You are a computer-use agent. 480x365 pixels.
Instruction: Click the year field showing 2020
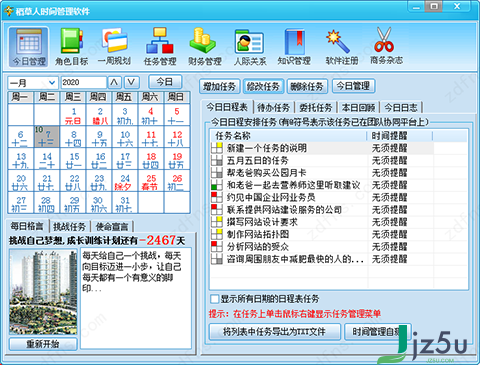(x=83, y=82)
